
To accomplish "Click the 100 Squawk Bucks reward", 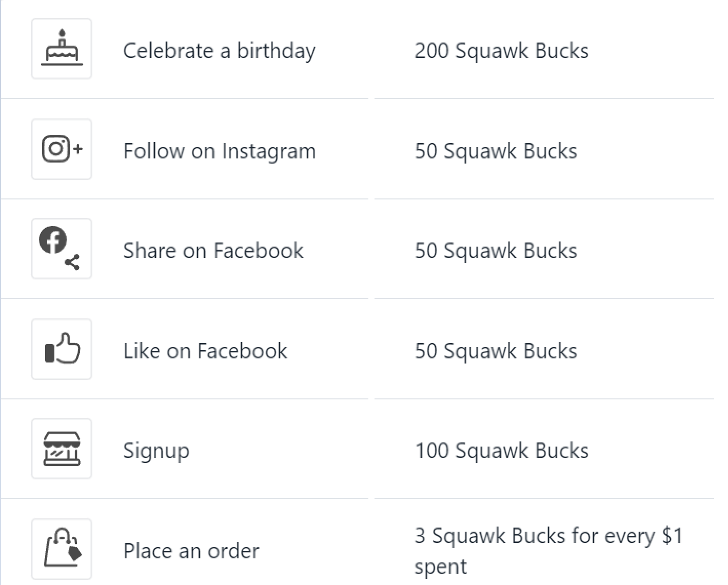I will [501, 451].
